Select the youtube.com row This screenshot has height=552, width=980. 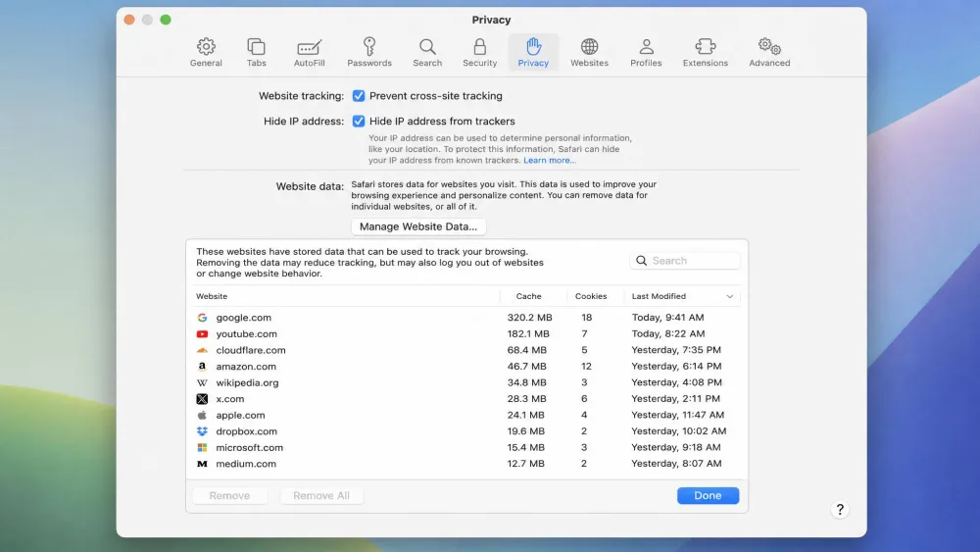(466, 333)
